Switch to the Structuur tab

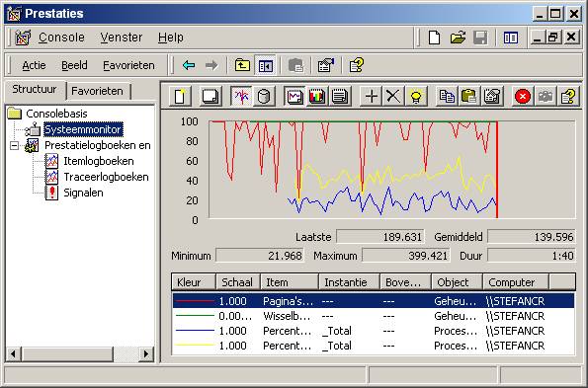pos(35,90)
